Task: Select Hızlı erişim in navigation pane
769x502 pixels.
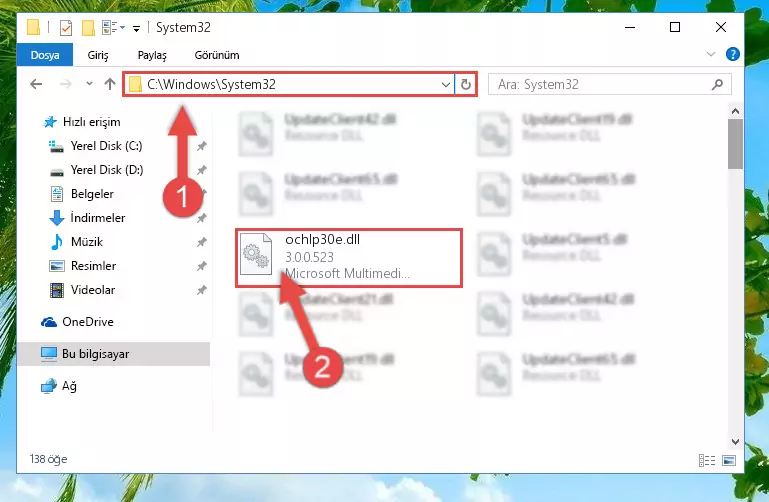Action: tap(91, 122)
